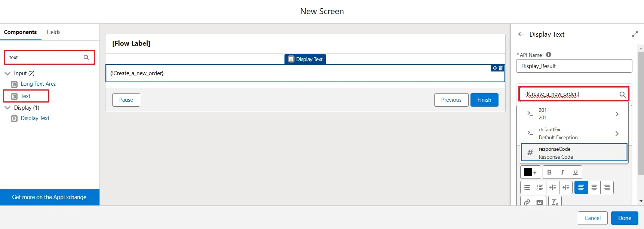Screen dimensions: 644x229
Task: Toggle underline formatting
Action: pyautogui.click(x=575, y=172)
